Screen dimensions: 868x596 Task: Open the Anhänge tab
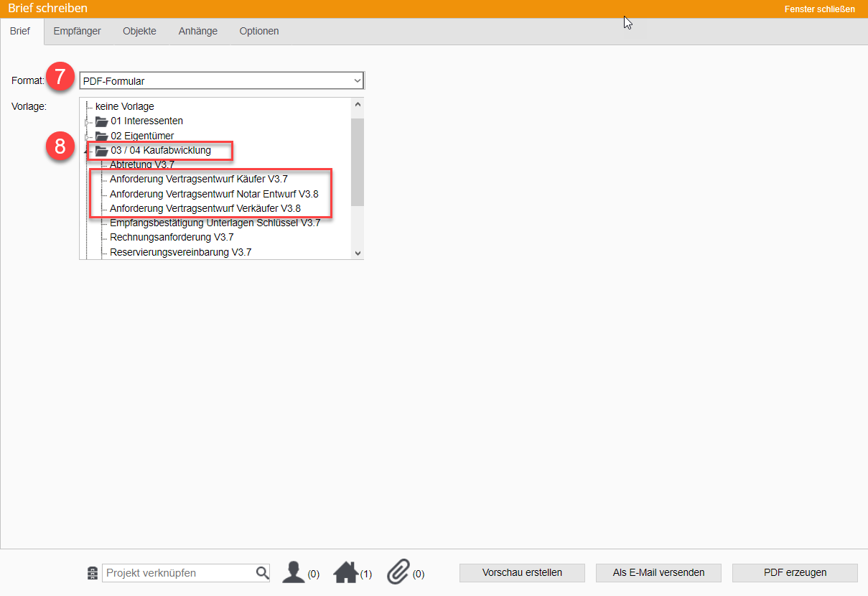tap(197, 31)
